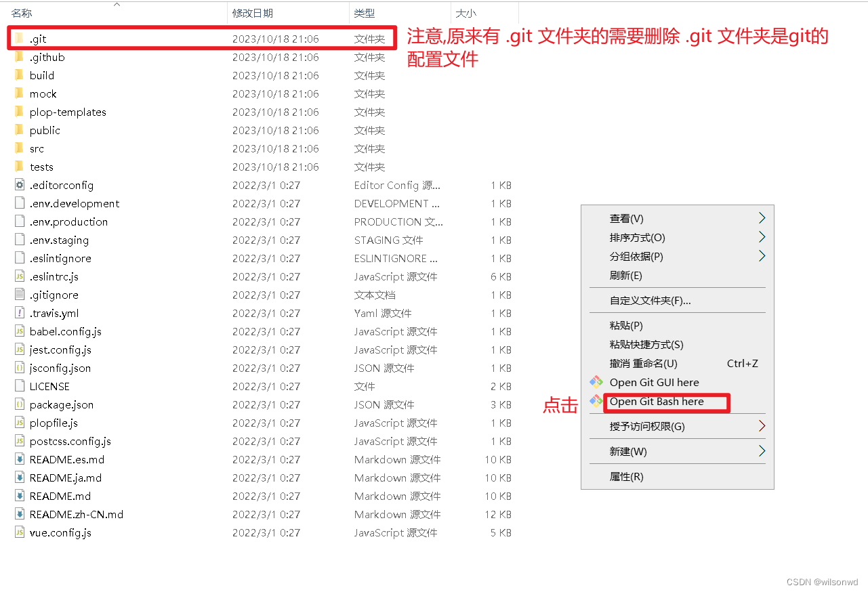Expand the 排序方式(O) submenu arrow

[762, 237]
